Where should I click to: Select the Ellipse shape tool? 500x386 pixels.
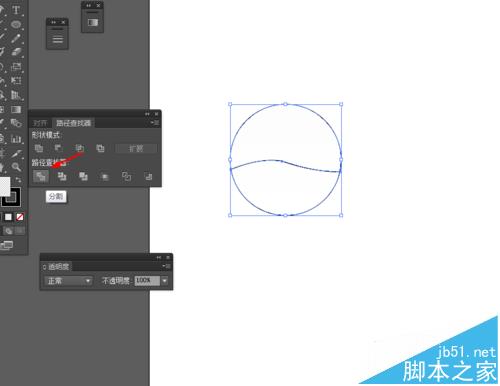pos(16,24)
